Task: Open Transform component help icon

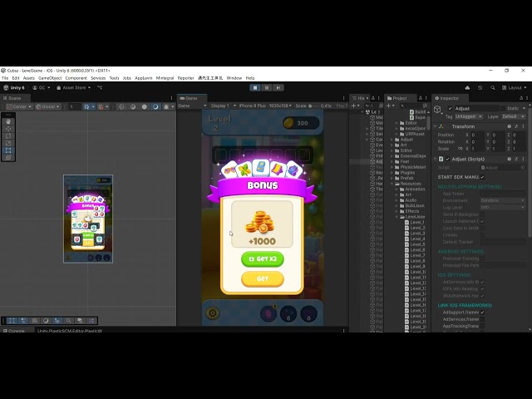Action: (x=509, y=126)
